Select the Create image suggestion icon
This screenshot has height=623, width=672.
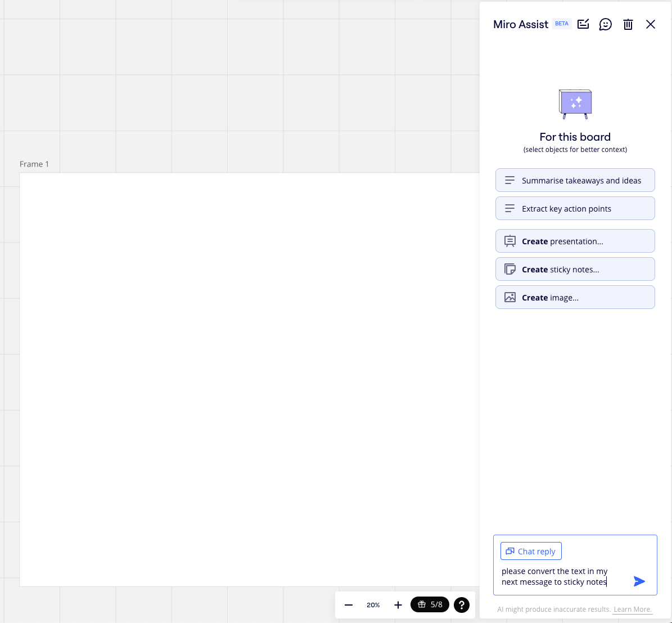click(x=510, y=297)
